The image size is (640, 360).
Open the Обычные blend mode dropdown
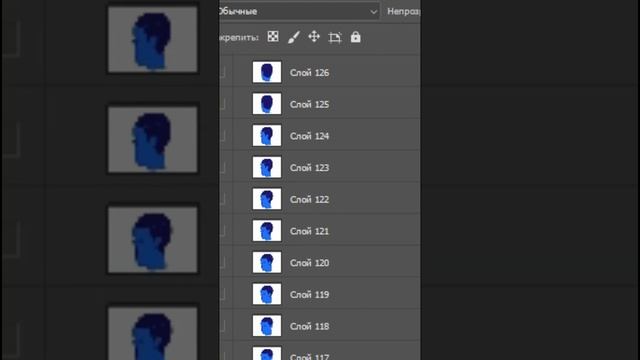(x=299, y=11)
